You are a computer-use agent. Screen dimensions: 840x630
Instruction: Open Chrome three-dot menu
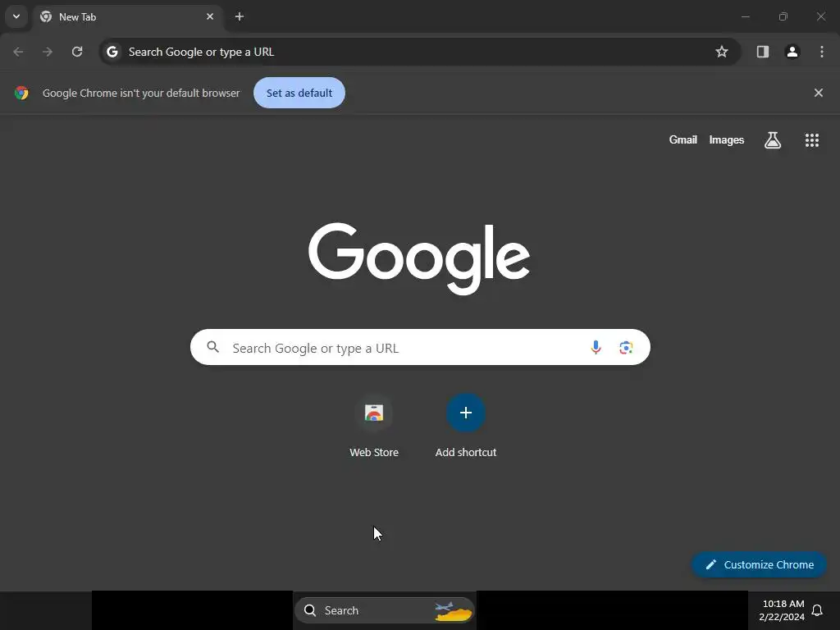click(822, 52)
